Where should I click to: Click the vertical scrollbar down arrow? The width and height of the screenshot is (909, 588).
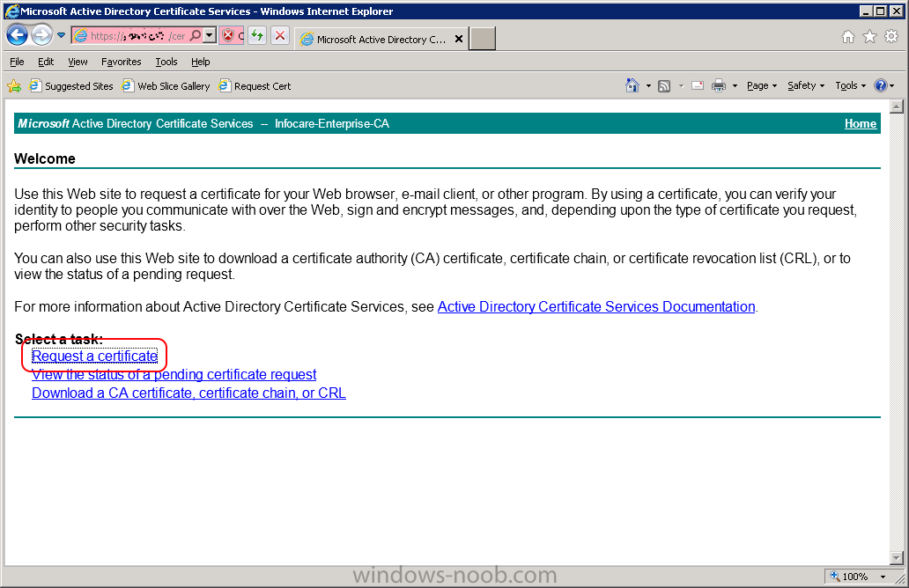[x=897, y=558]
